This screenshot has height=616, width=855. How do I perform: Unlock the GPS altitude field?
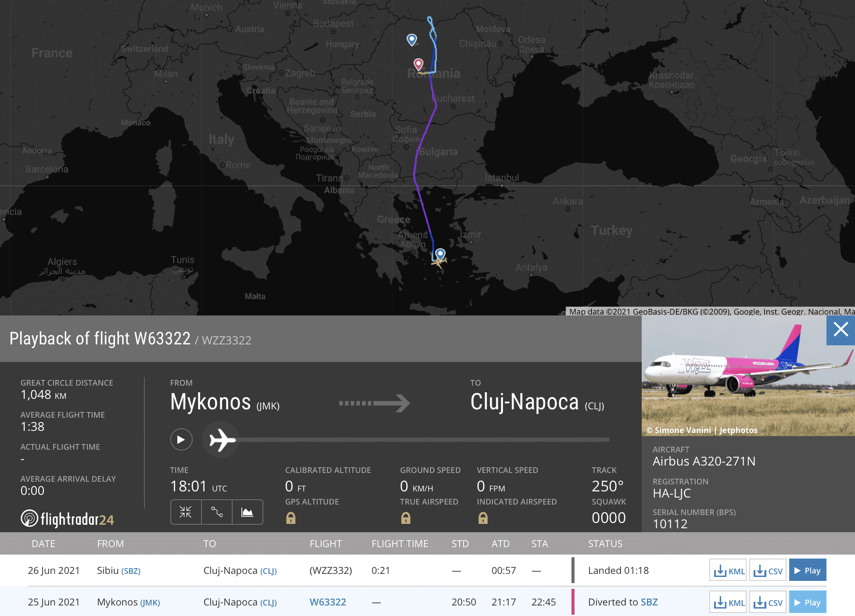click(x=291, y=518)
